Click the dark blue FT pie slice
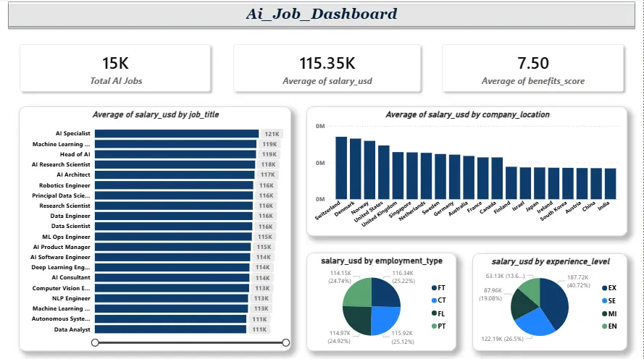 click(385, 293)
